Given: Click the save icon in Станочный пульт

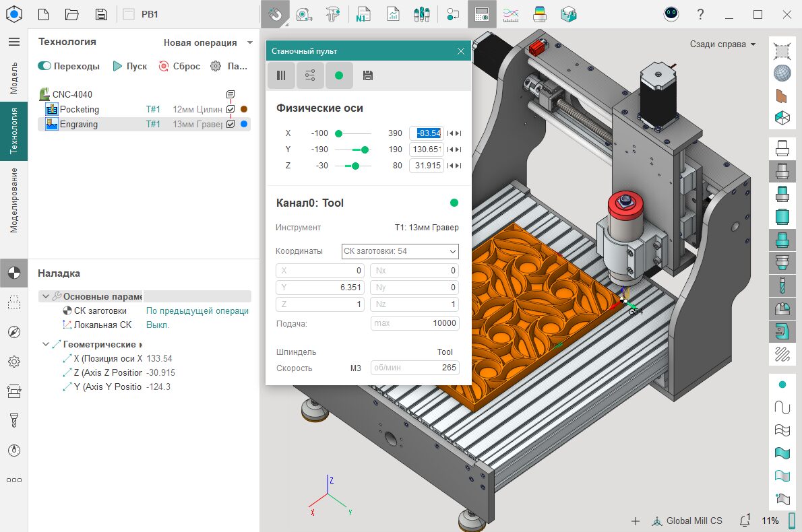Looking at the screenshot, I should 367,75.
